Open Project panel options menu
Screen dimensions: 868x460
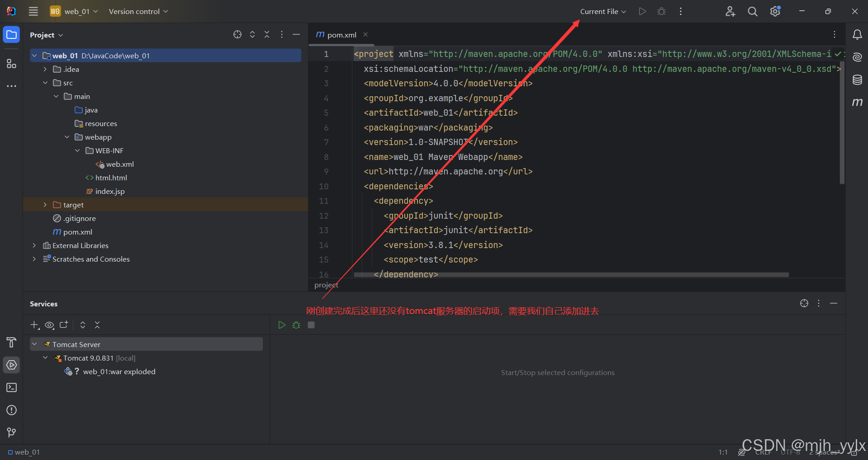pyautogui.click(x=282, y=35)
